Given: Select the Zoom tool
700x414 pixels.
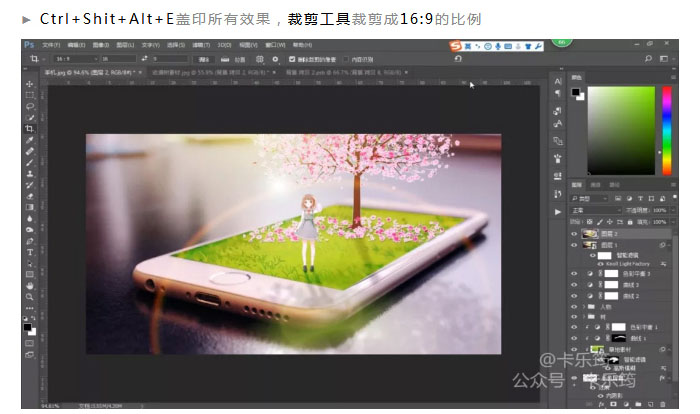Looking at the screenshot, I should tap(30, 297).
